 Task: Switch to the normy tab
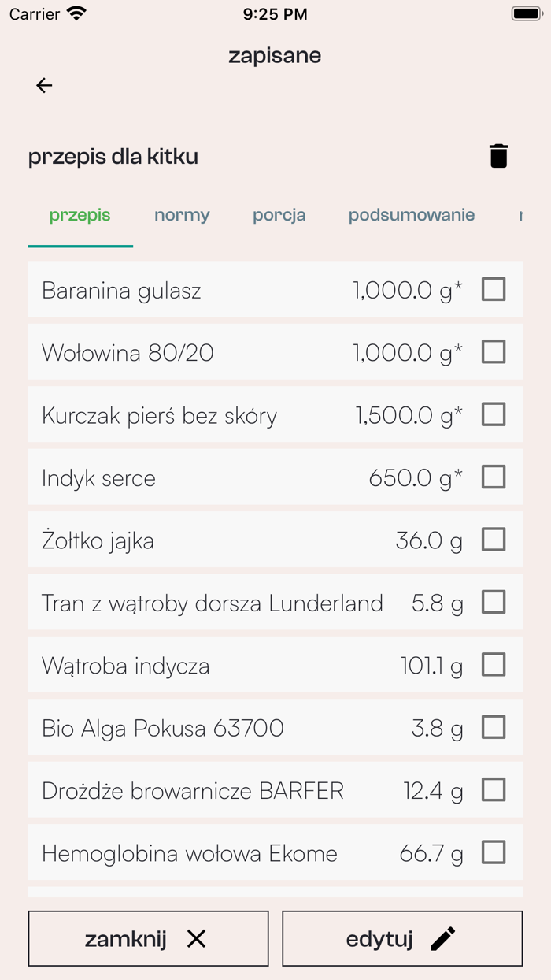point(181,214)
